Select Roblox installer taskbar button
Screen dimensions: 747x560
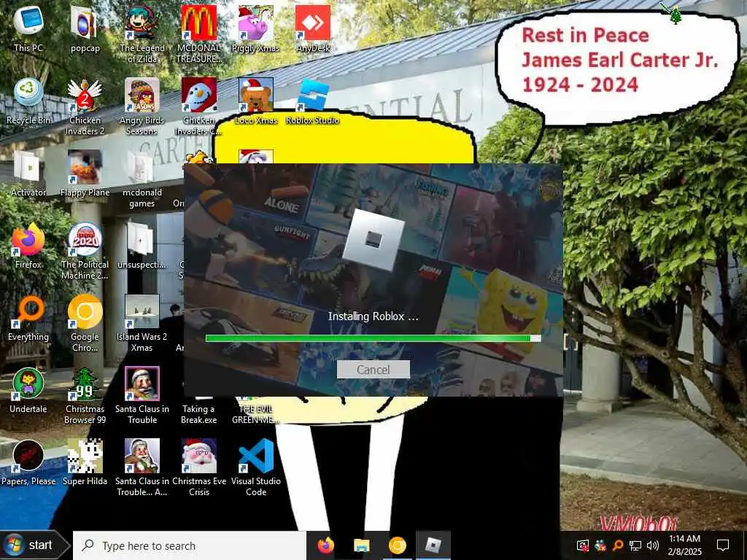pos(433,545)
